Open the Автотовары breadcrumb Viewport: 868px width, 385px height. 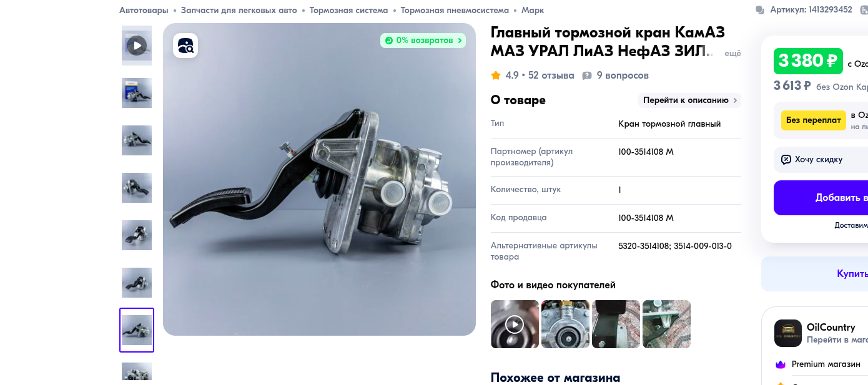click(x=144, y=11)
